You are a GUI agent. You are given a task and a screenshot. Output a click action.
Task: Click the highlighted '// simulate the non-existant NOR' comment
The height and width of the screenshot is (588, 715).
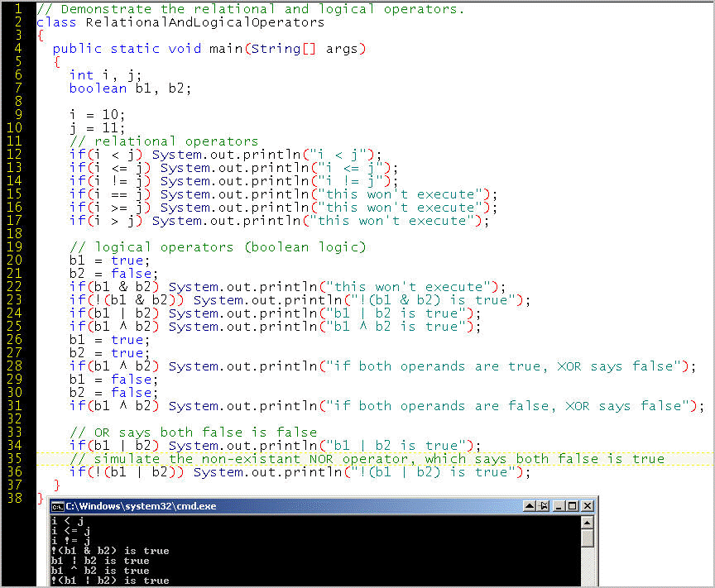click(x=367, y=458)
